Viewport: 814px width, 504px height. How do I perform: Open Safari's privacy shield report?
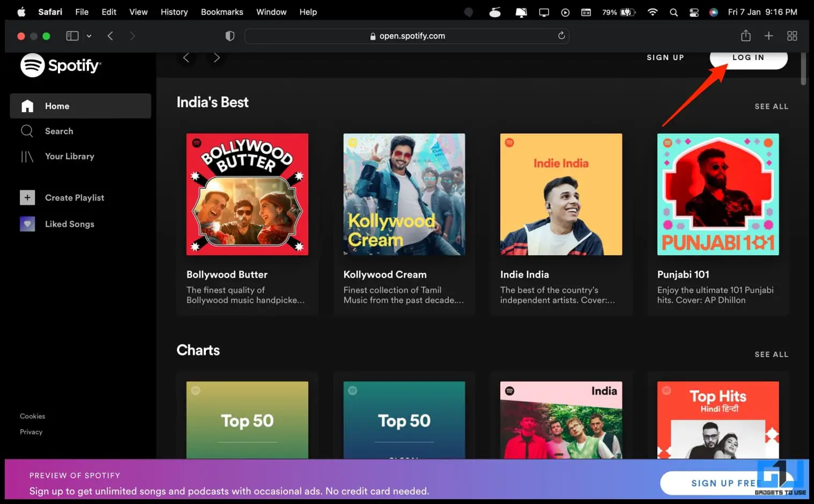(230, 36)
